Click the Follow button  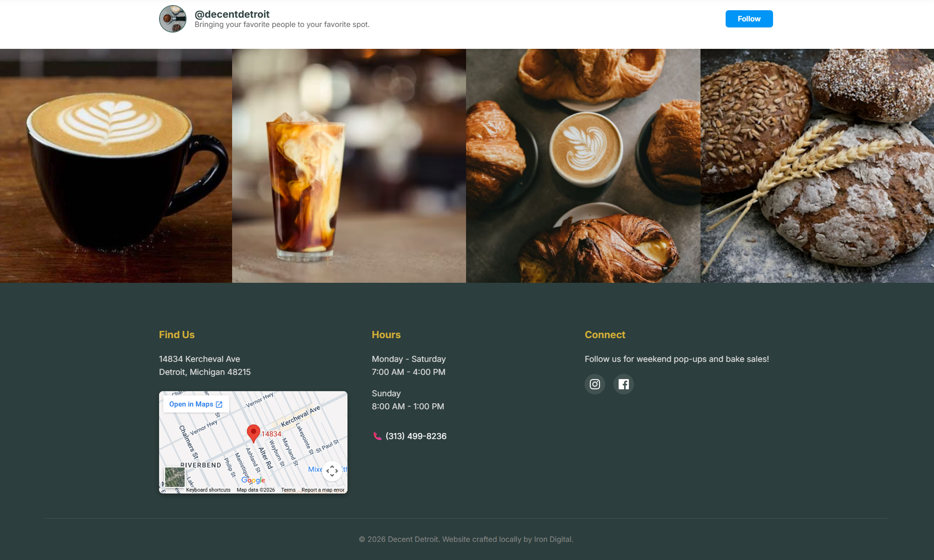click(748, 19)
